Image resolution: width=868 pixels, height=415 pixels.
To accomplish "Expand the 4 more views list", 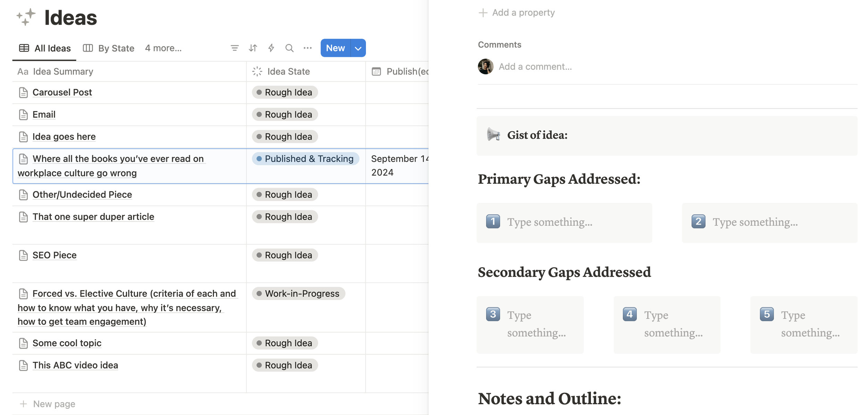I will (163, 48).
